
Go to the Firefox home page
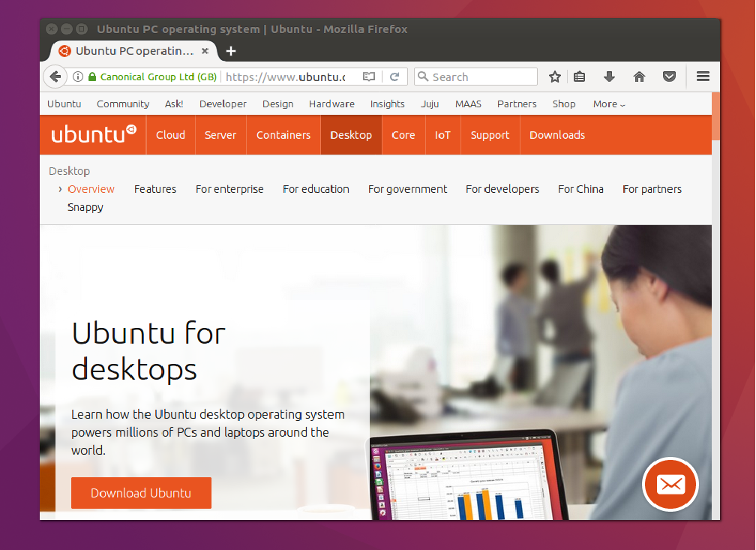point(639,77)
